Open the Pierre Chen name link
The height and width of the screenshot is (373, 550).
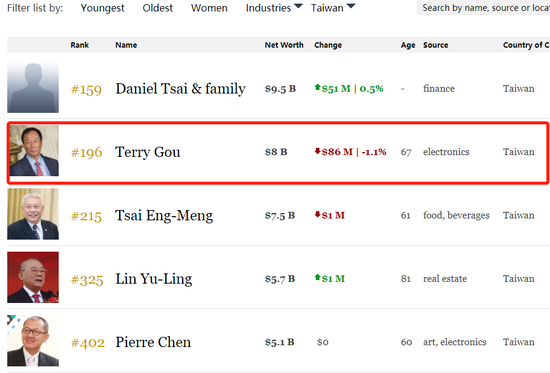click(153, 342)
